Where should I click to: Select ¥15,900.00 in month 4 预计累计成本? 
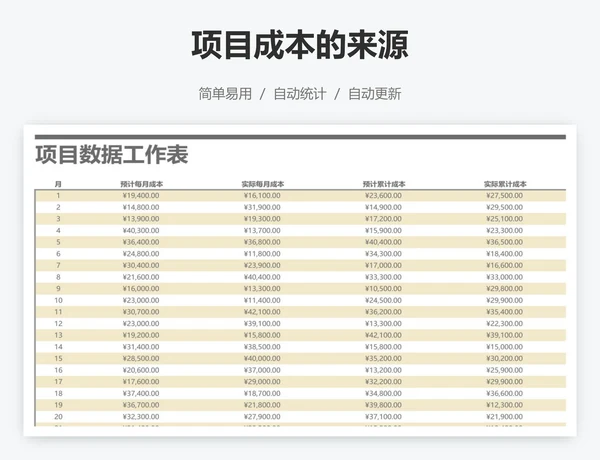tap(383, 230)
